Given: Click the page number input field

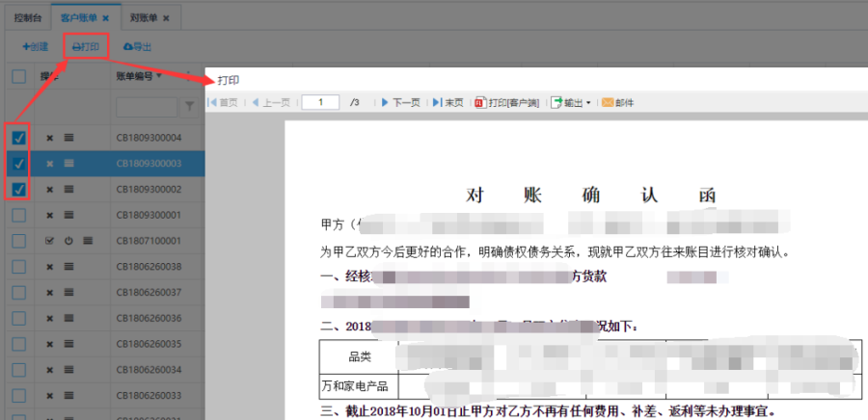Looking at the screenshot, I should click(x=320, y=102).
